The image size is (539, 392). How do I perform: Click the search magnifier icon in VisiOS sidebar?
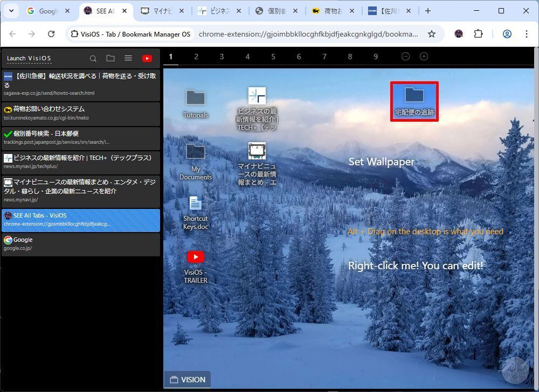point(93,58)
